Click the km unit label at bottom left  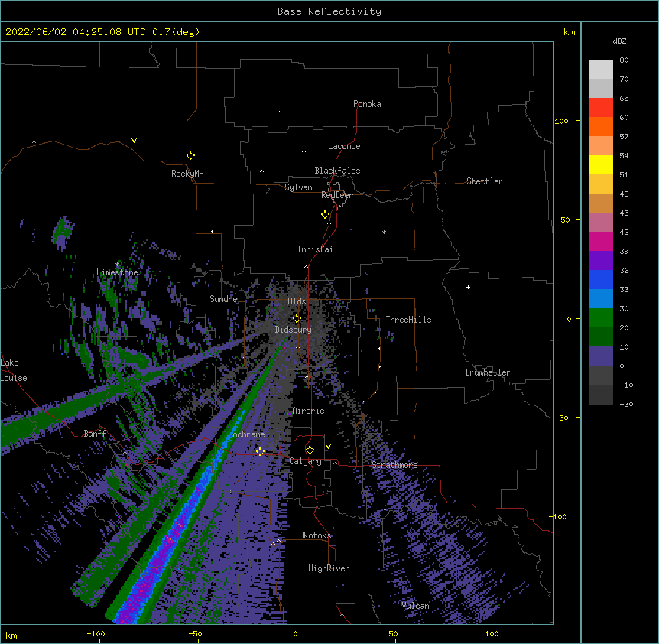tap(11, 635)
